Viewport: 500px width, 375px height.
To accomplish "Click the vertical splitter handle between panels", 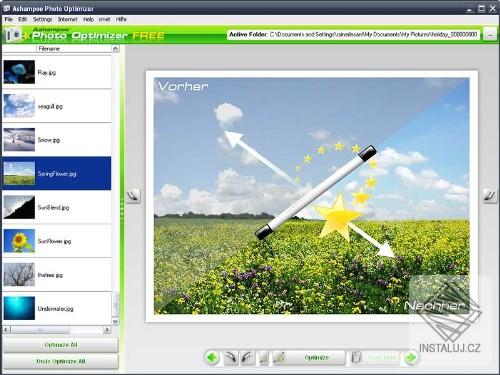I will 122,208.
